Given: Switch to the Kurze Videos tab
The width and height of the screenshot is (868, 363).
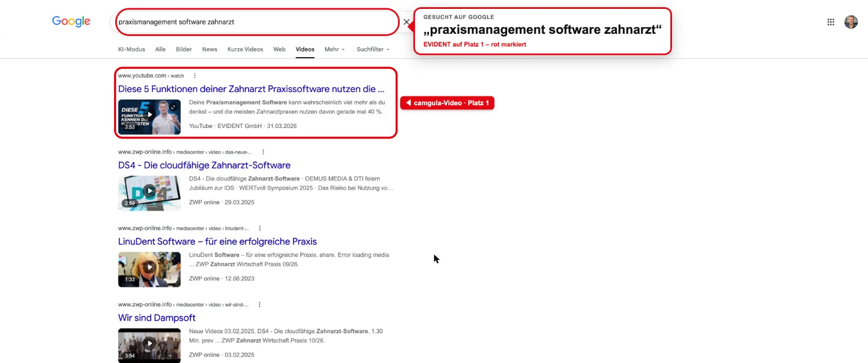Looking at the screenshot, I should (x=245, y=49).
